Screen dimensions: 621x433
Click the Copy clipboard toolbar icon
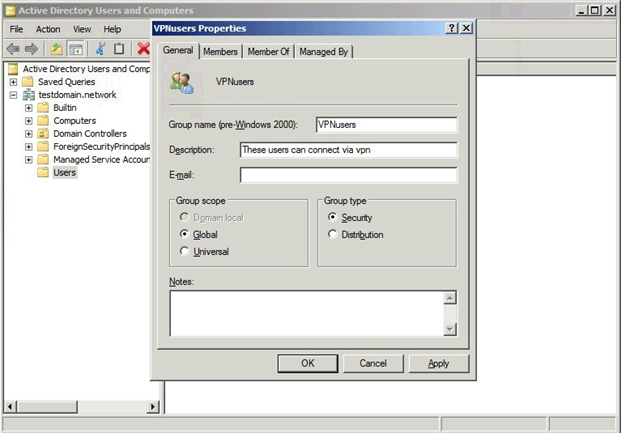119,49
